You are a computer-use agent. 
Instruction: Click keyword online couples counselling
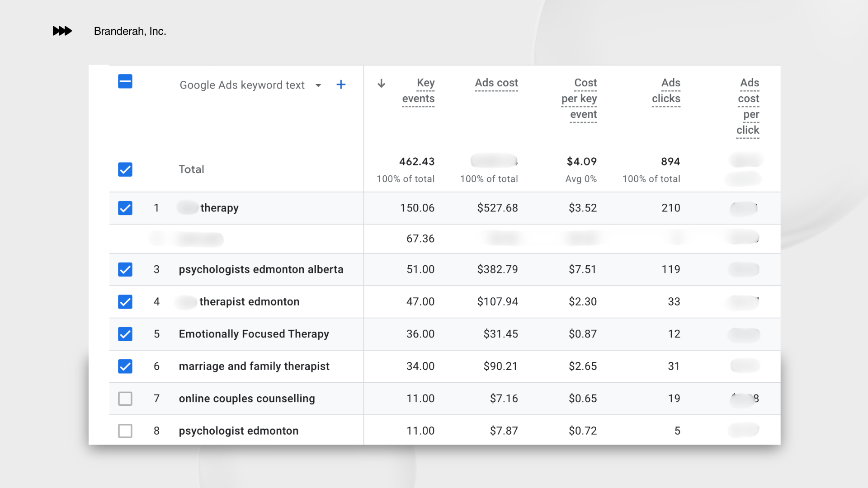pyautogui.click(x=247, y=399)
